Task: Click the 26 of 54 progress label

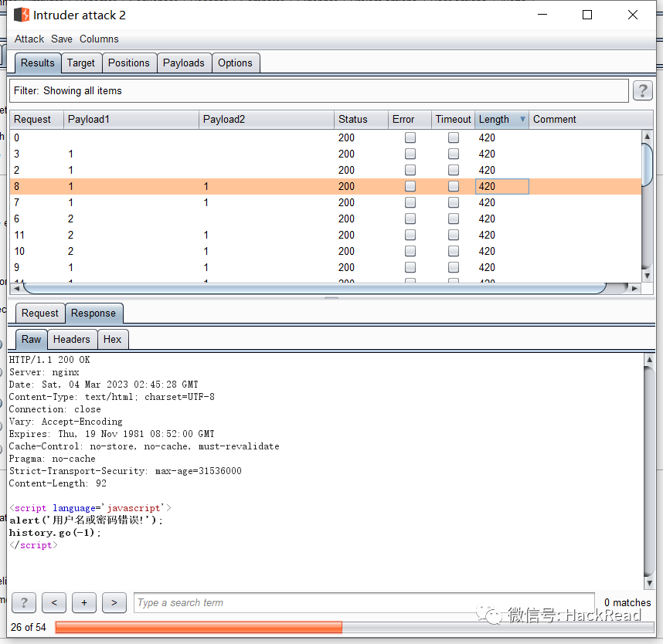Action: pos(29,627)
